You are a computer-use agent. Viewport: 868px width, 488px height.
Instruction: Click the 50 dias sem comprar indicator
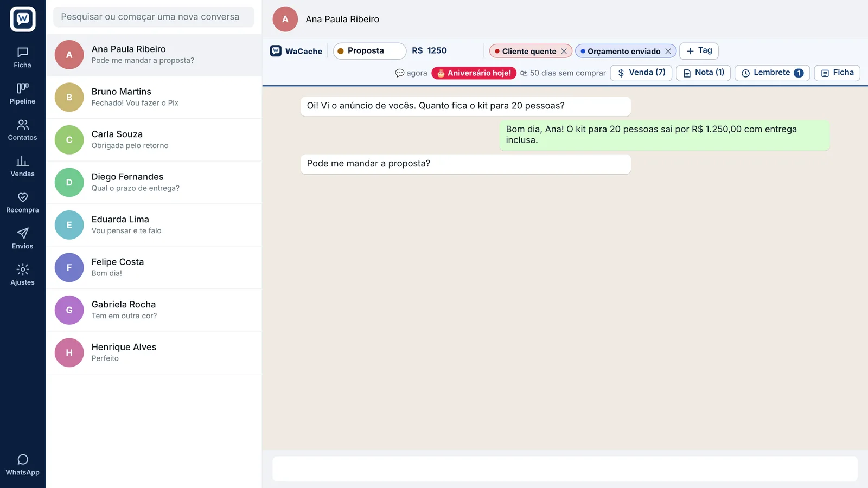point(563,73)
